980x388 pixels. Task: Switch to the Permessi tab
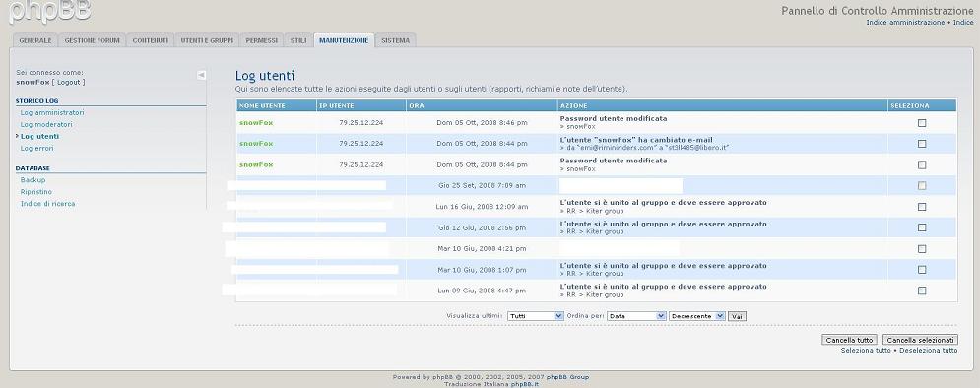pos(261,40)
